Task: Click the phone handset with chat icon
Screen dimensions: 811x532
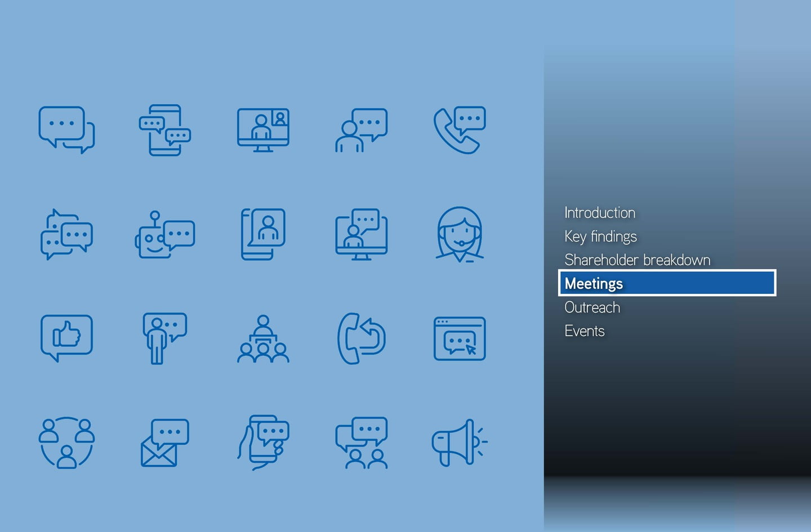Action: [460, 130]
